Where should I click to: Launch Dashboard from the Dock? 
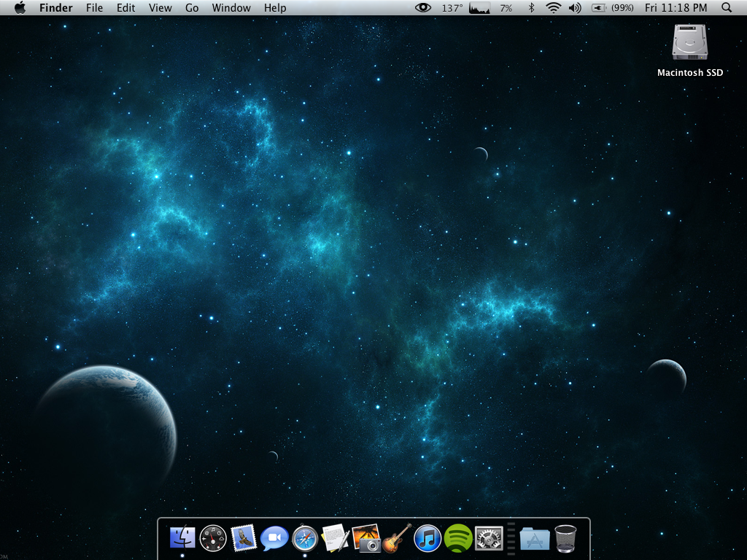click(x=213, y=538)
